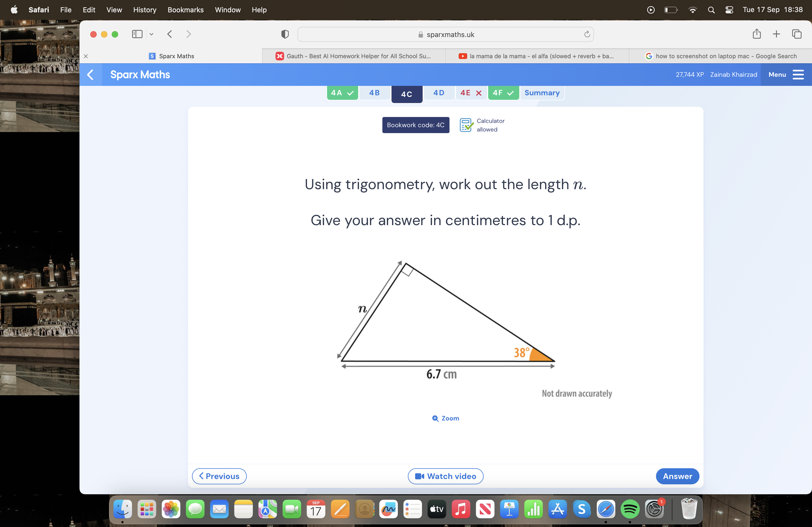Open Mail from the Dock
Screen dimensions: 812x527
coord(219,509)
